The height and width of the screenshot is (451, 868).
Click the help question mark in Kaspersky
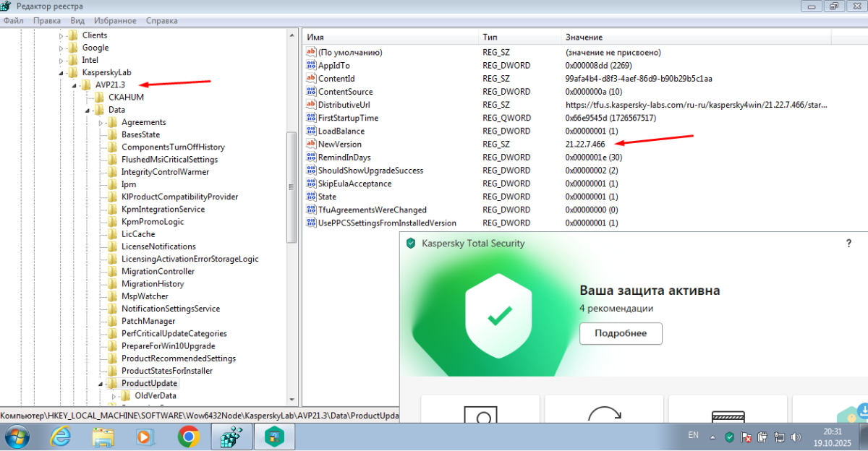pyautogui.click(x=848, y=244)
